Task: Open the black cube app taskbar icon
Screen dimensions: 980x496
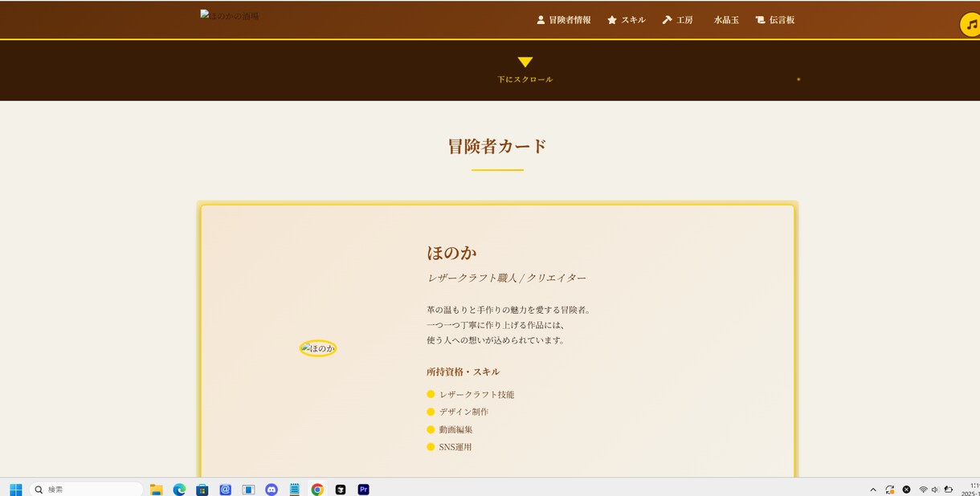Action: click(x=341, y=490)
